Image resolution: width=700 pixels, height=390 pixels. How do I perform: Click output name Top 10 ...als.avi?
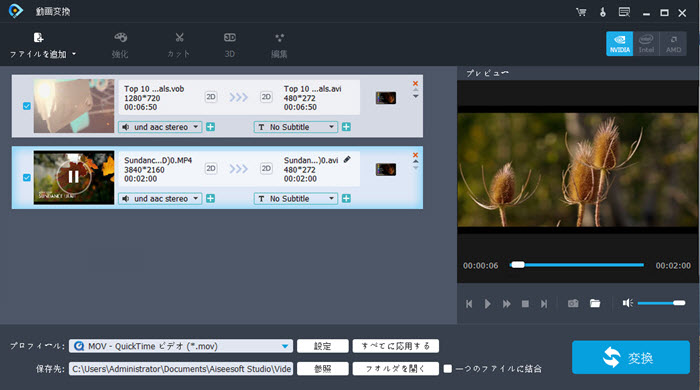click(x=312, y=89)
